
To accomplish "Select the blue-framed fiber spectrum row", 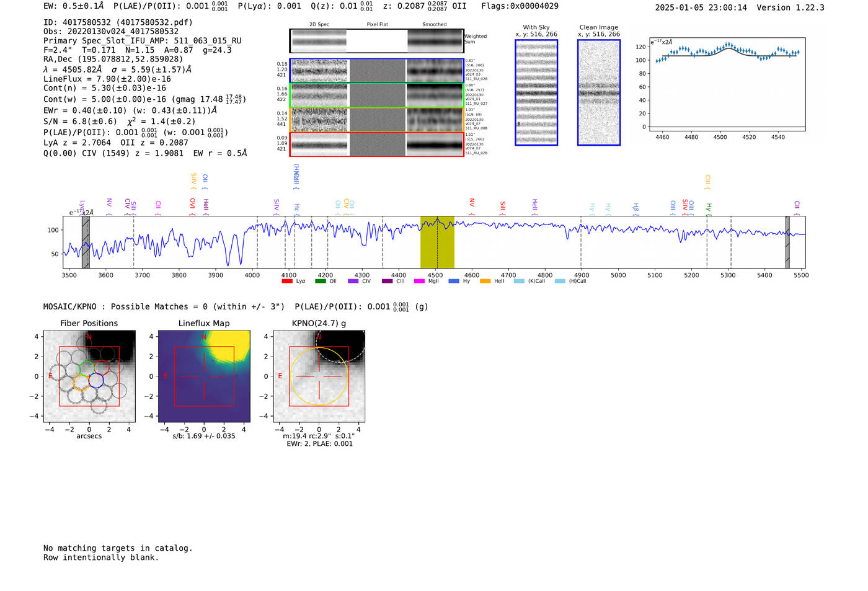I will tap(376, 71).
